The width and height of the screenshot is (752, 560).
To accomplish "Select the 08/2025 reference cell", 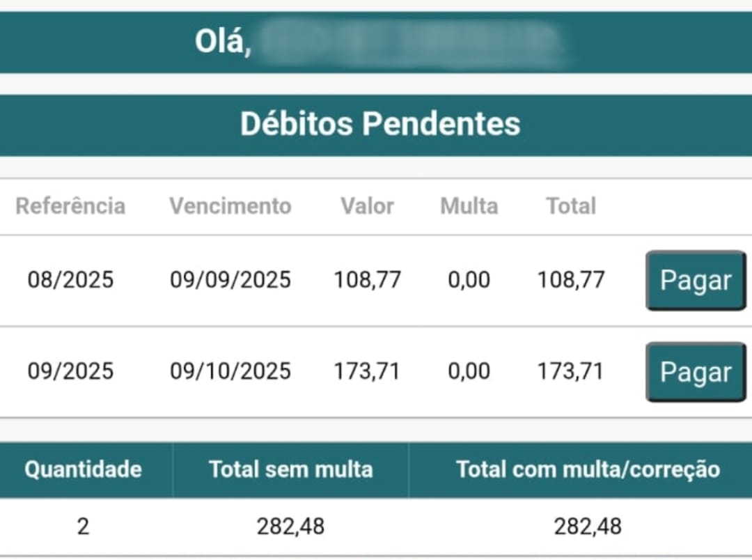I will tap(70, 280).
